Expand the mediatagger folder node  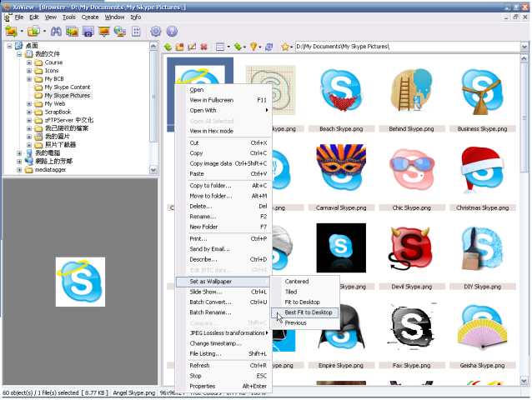(x=19, y=170)
